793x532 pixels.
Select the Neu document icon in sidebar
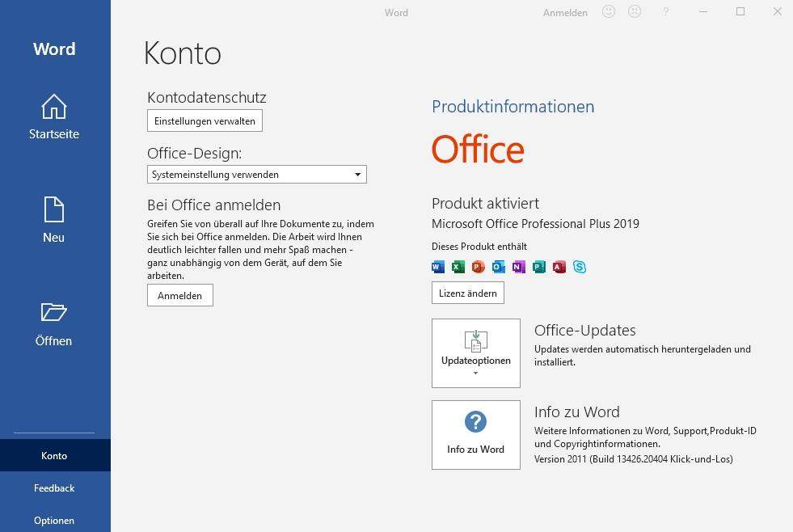pos(53,210)
